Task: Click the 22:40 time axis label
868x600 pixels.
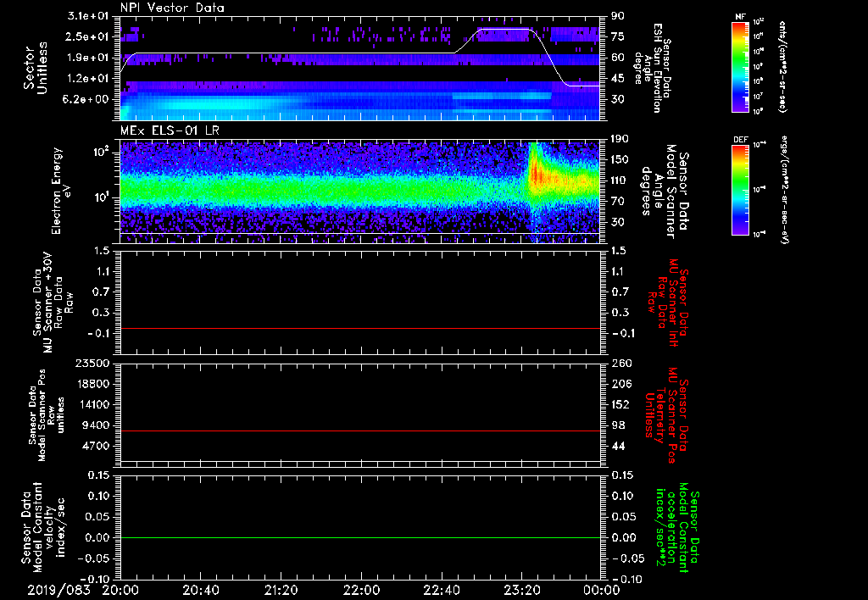Action: pos(442,589)
